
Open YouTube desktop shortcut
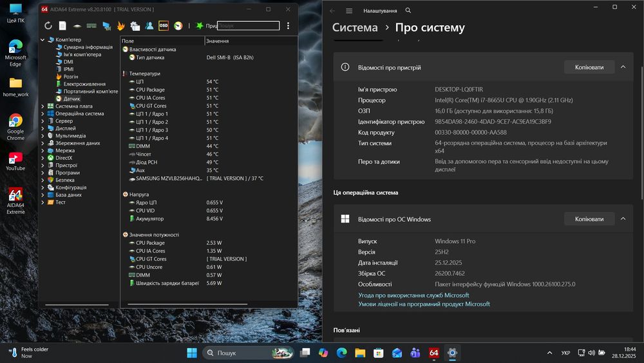[x=15, y=161]
